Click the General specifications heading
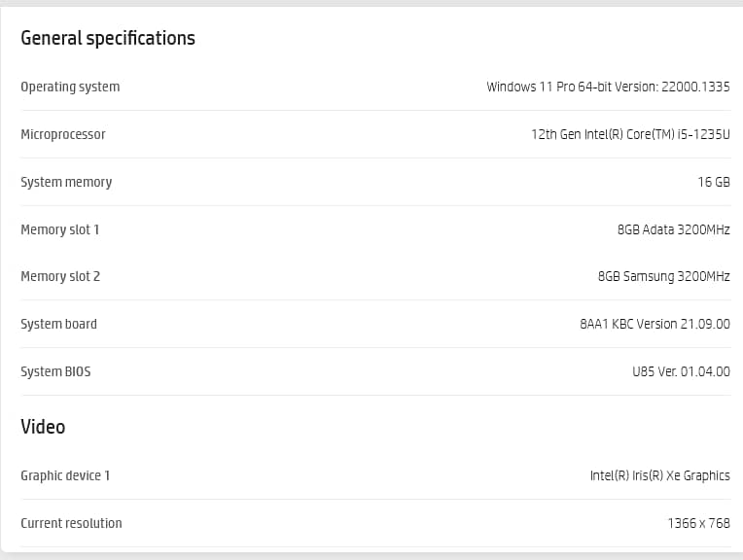Image resolution: width=743 pixels, height=560 pixels. coord(108,38)
